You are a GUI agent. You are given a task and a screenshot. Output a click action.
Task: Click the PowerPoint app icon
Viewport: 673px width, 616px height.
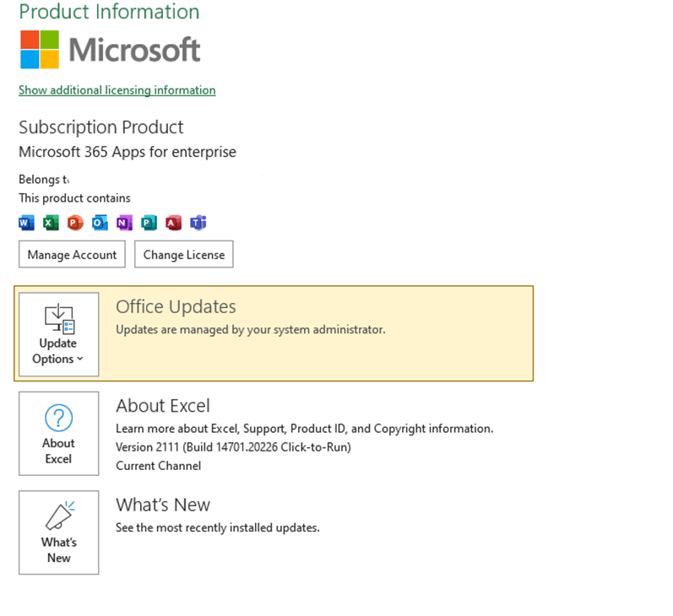75,223
